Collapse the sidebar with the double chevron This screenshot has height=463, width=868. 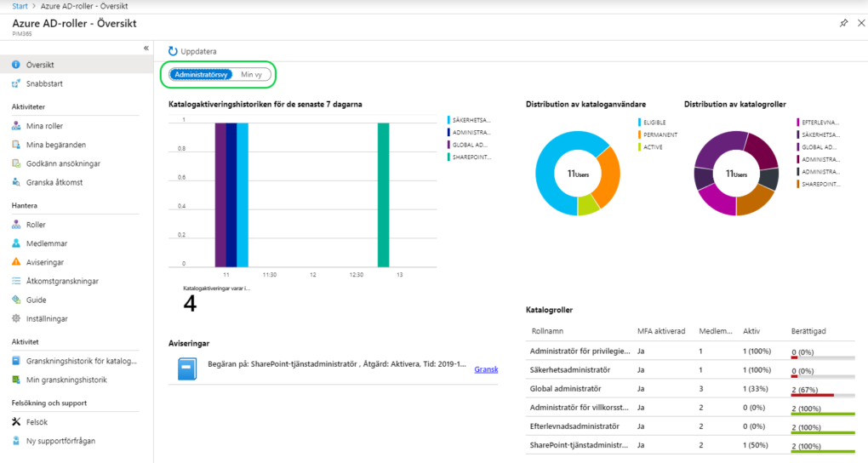tap(146, 49)
